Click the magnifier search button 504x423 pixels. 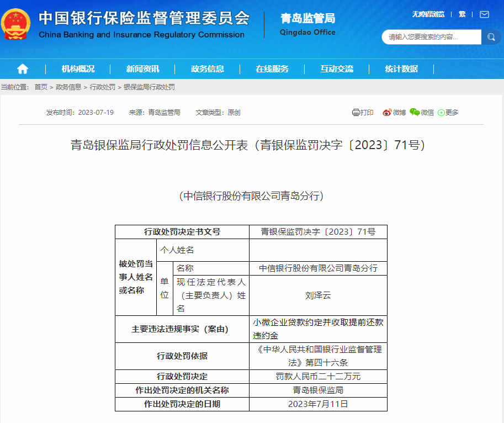click(491, 37)
